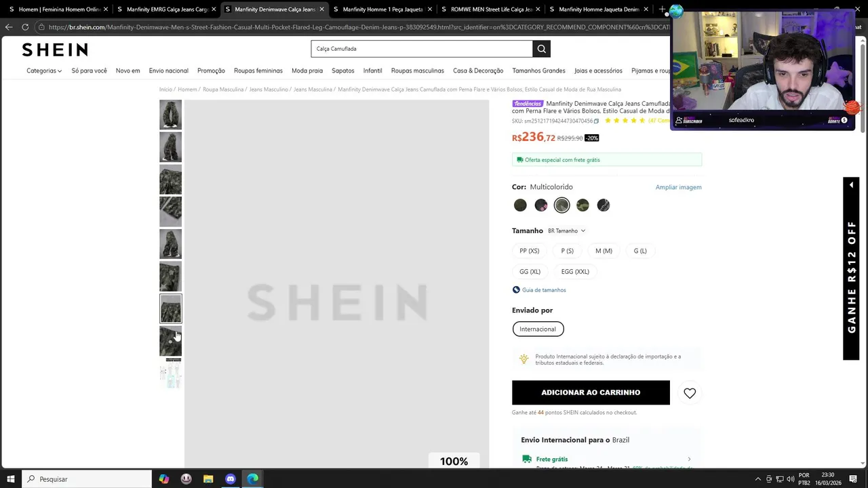868x488 pixels.
Task: Close the Manfinity EMRG Calça tab
Action: point(214,9)
